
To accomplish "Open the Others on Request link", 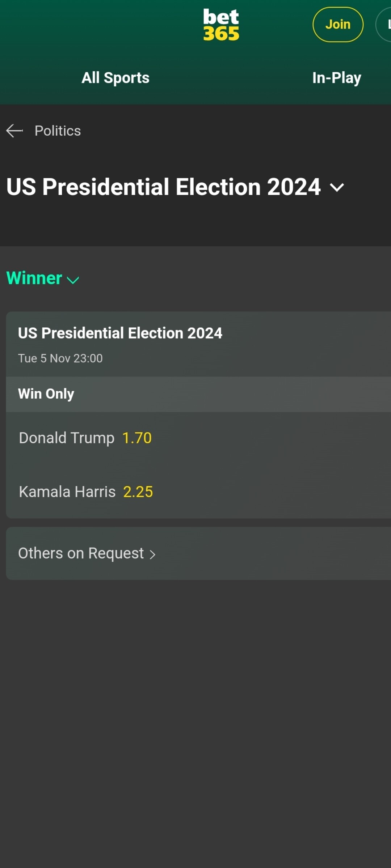I will 81,553.
